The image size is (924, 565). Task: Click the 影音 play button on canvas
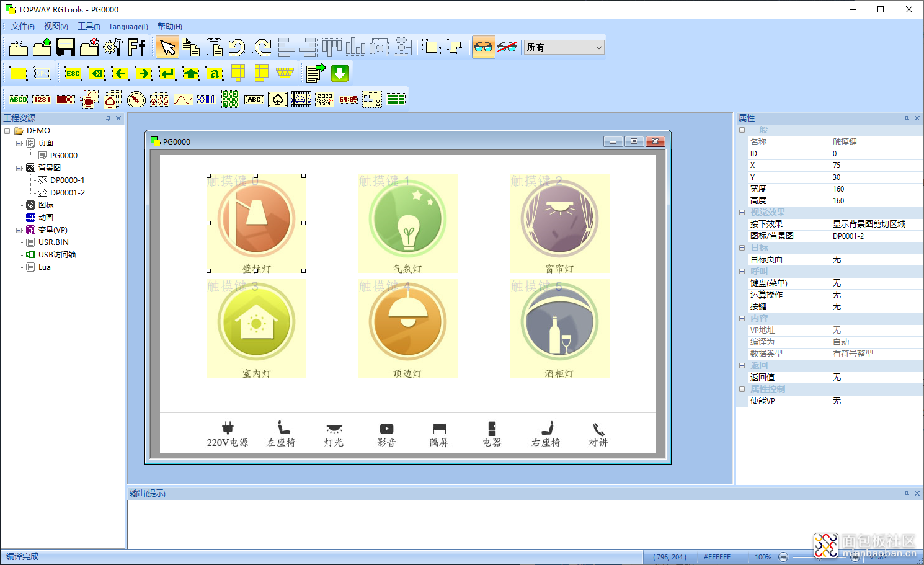click(386, 434)
